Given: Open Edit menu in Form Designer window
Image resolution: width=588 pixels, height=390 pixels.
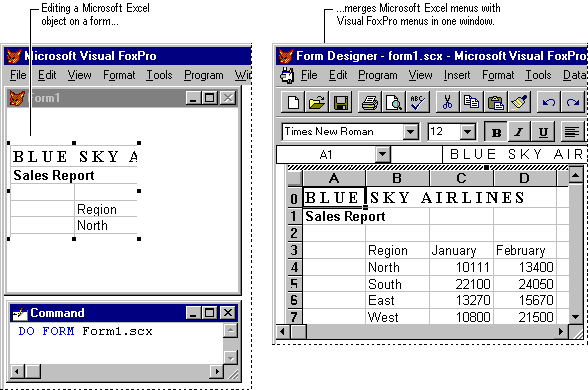Looking at the screenshot, I should pyautogui.click(x=338, y=75).
